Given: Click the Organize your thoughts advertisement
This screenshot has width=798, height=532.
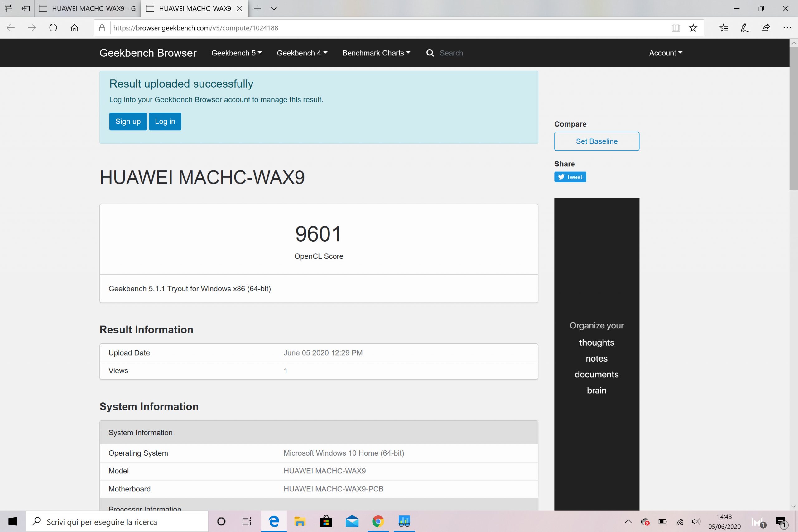Looking at the screenshot, I should (x=596, y=354).
